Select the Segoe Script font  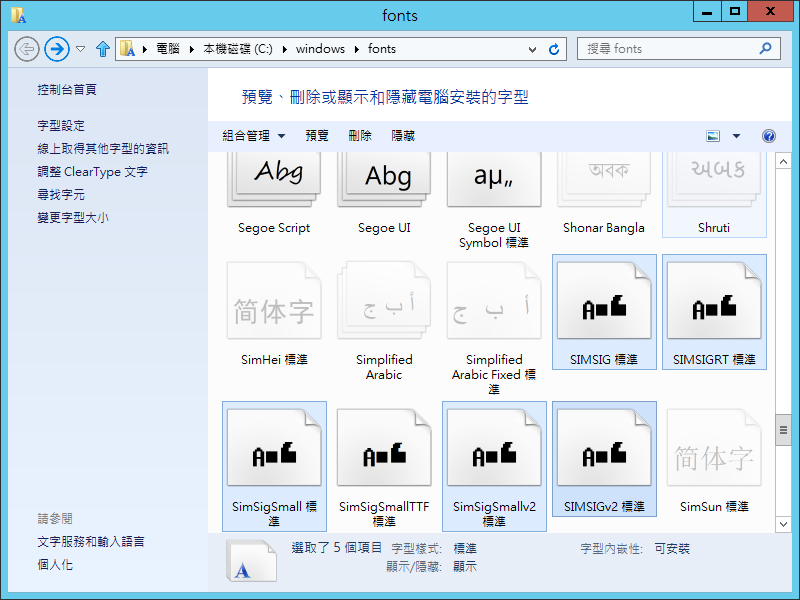[x=274, y=194]
